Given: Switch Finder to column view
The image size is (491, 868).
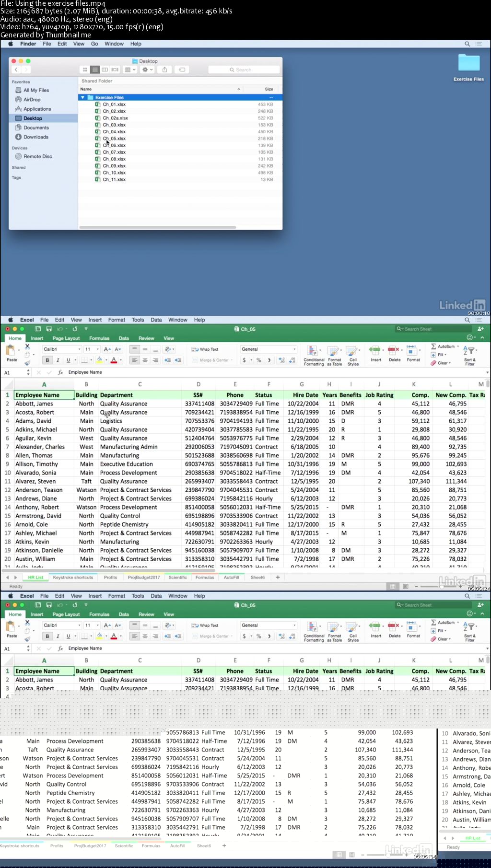Looking at the screenshot, I should 105,69.
